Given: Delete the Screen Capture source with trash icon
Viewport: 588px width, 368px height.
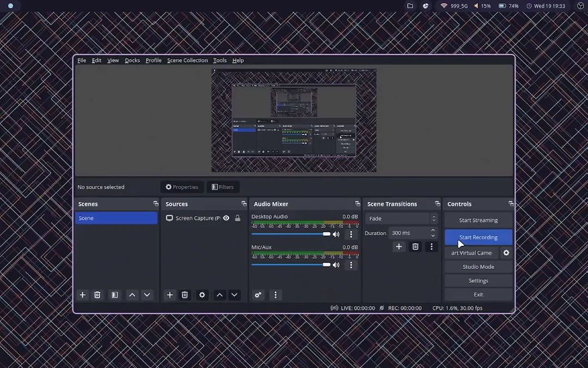Looking at the screenshot, I should 185,295.
